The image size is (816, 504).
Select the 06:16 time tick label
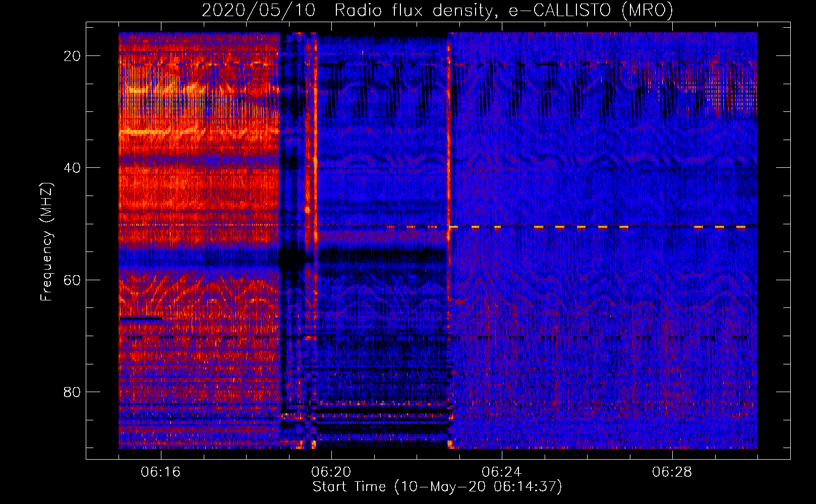pyautogui.click(x=161, y=472)
